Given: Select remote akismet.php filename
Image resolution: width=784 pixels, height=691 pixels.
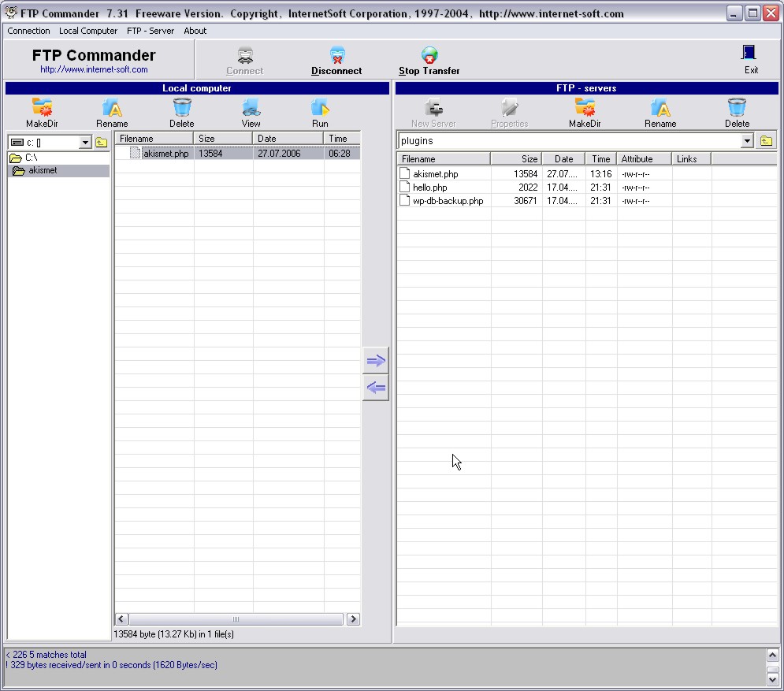Looking at the screenshot, I should 436,174.
